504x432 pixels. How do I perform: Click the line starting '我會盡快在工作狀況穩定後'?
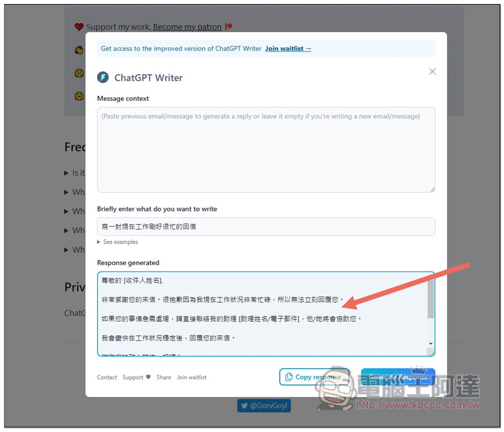pos(168,338)
